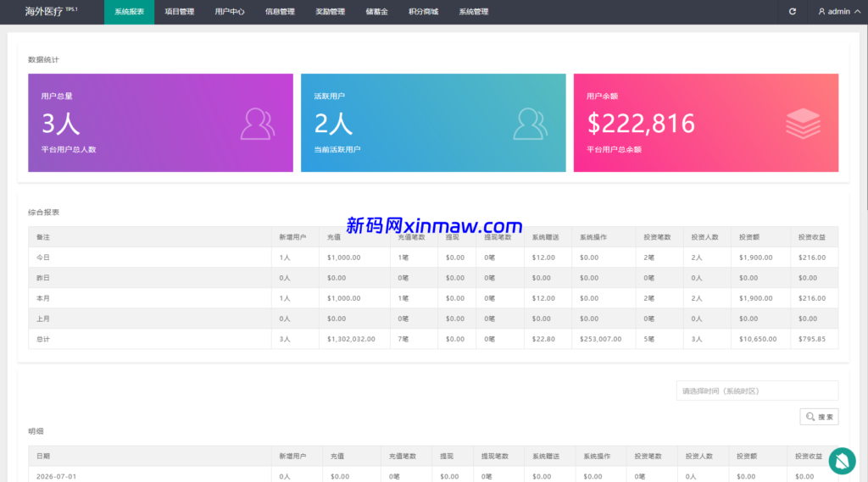Image resolution: width=868 pixels, height=482 pixels.
Task: Select the pink 用户余额 card
Action: click(x=706, y=123)
